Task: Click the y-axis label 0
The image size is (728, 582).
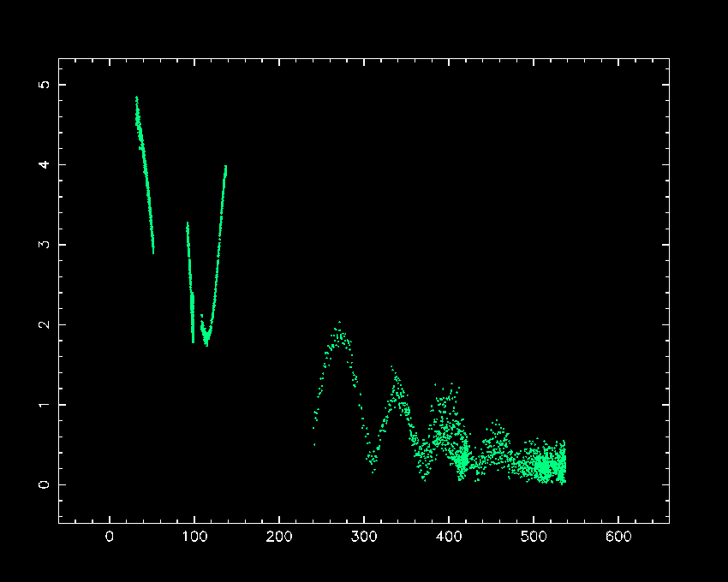Action: point(44,484)
